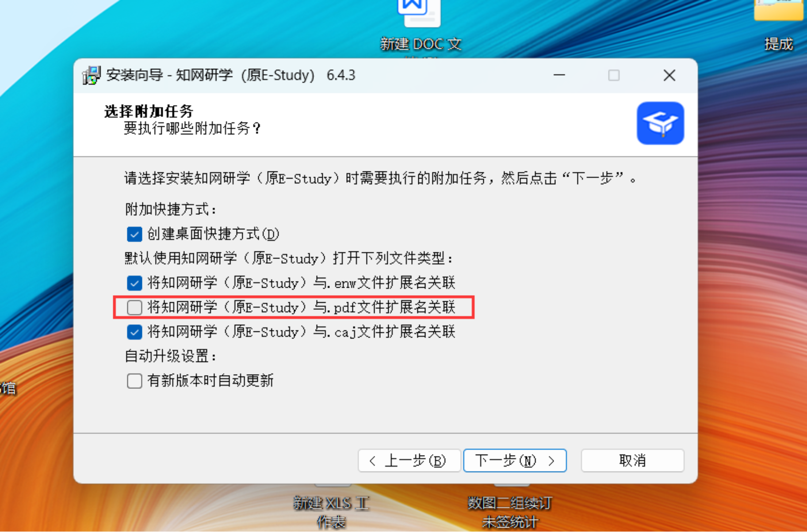Minimize the installer wizard window

coord(559,76)
